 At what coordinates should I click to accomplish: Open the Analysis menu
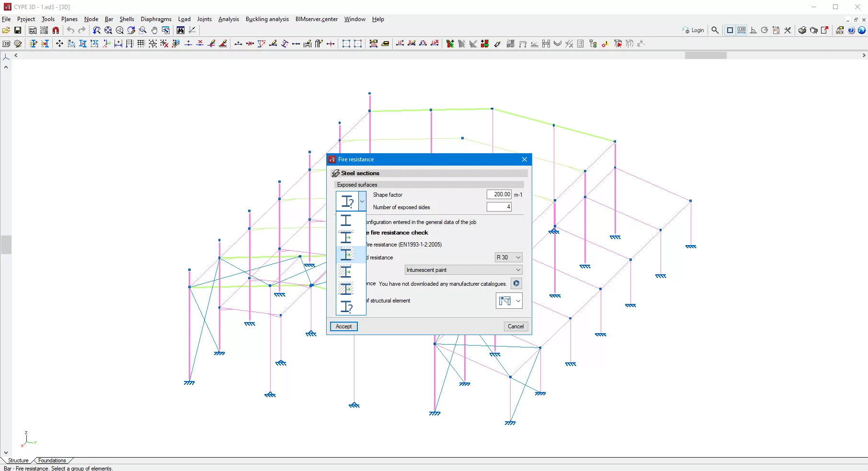pos(228,19)
